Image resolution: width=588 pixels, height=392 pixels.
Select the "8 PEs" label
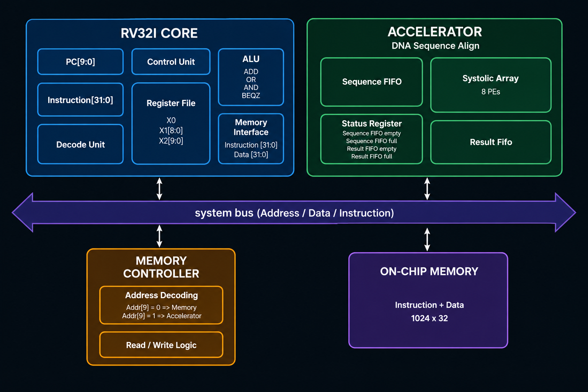[x=491, y=92]
